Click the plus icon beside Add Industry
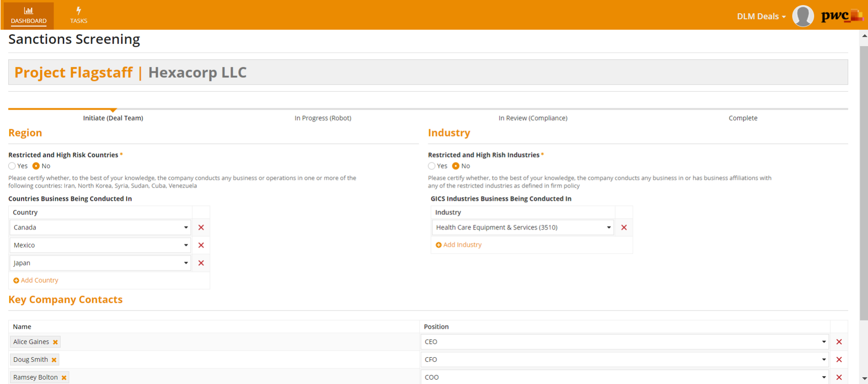Image resolution: width=868 pixels, height=384 pixels. (x=439, y=245)
